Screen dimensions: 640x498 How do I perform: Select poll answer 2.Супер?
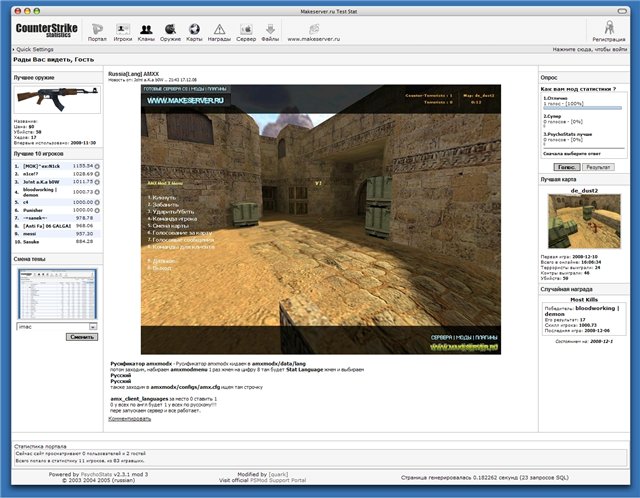click(552, 116)
